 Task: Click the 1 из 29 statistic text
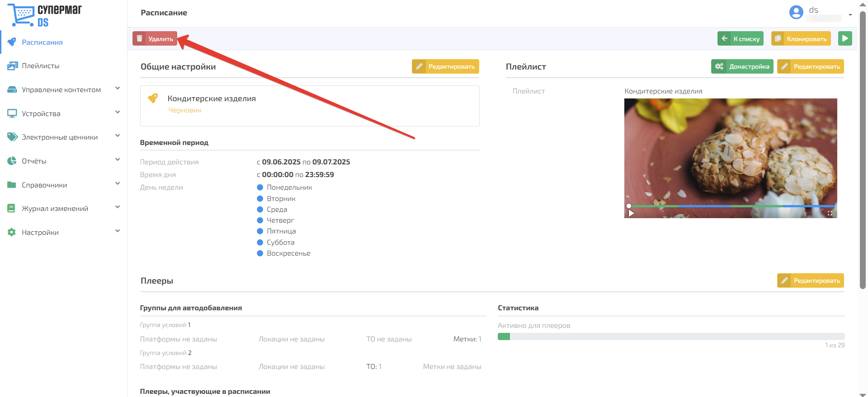pyautogui.click(x=835, y=345)
